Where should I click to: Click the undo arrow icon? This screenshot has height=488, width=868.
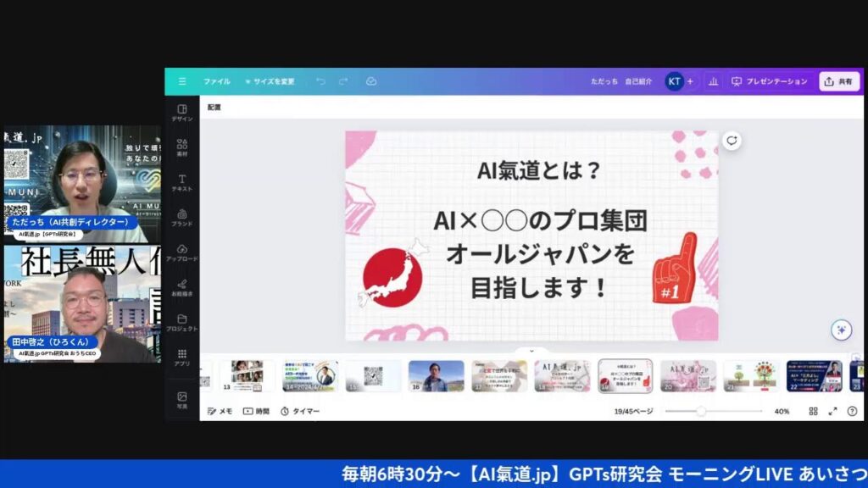click(320, 81)
